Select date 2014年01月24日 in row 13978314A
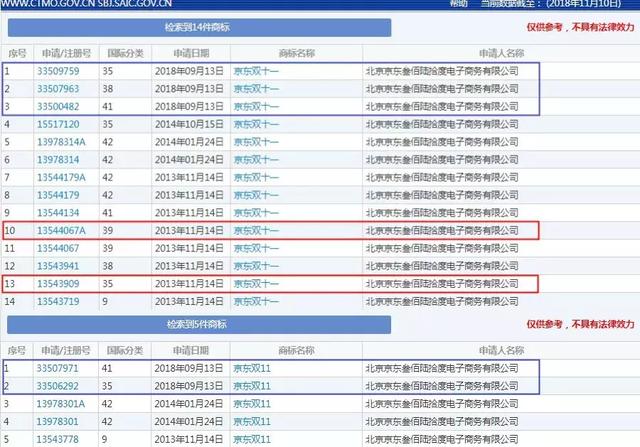 tap(189, 142)
